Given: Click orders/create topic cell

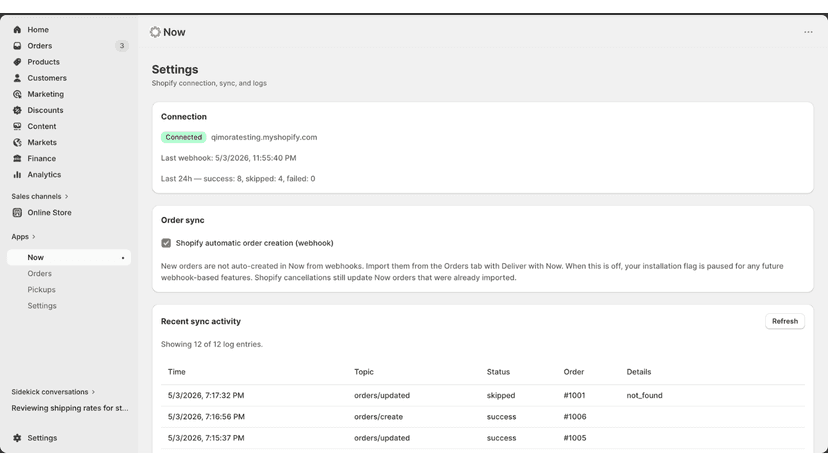Looking at the screenshot, I should (378, 417).
